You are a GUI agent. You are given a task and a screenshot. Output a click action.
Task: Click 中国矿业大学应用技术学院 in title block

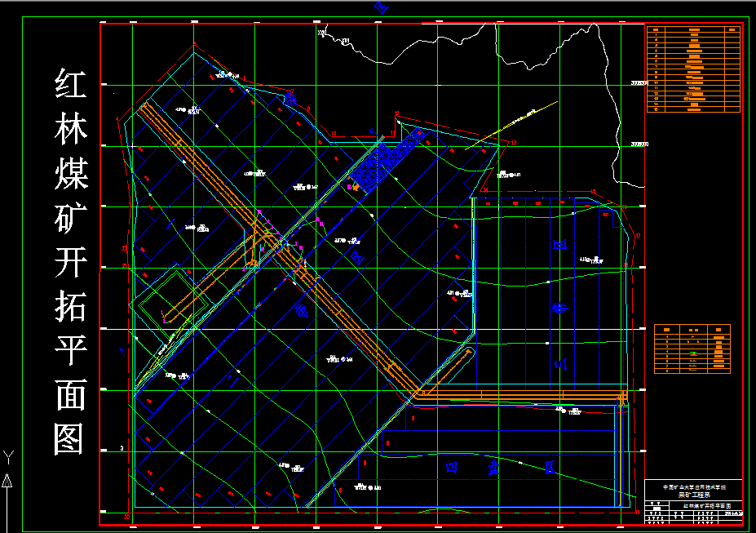[x=694, y=487]
